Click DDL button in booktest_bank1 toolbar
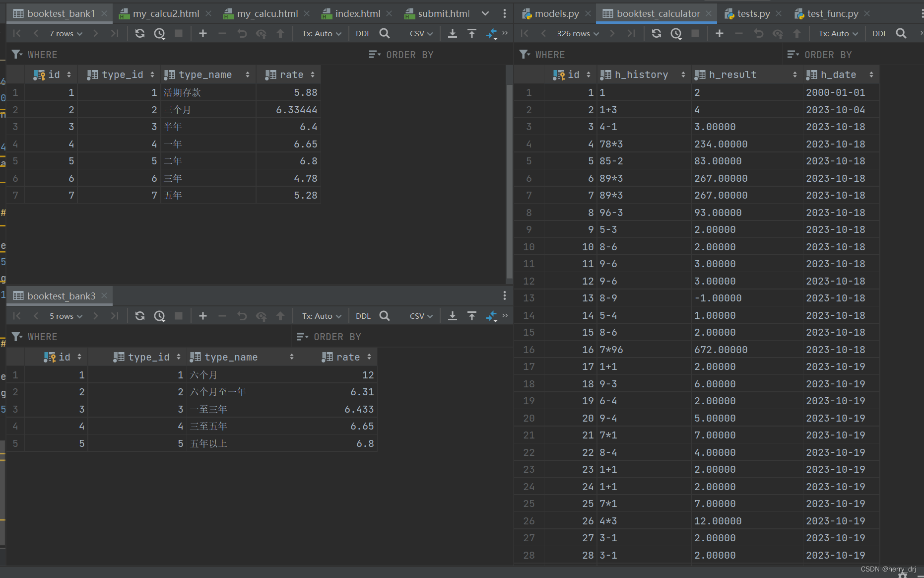924x578 pixels. pyautogui.click(x=363, y=33)
